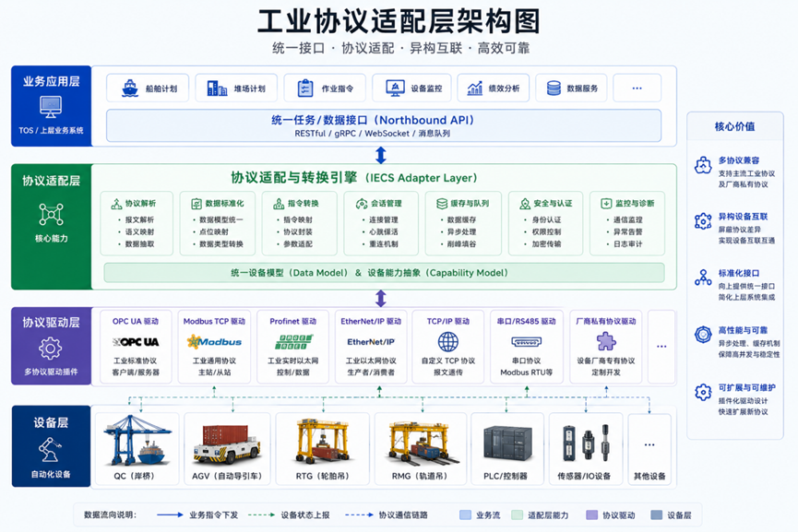Click the text TOS / 上层业务系统
Screen dimensions: 798x532
(x=51, y=130)
